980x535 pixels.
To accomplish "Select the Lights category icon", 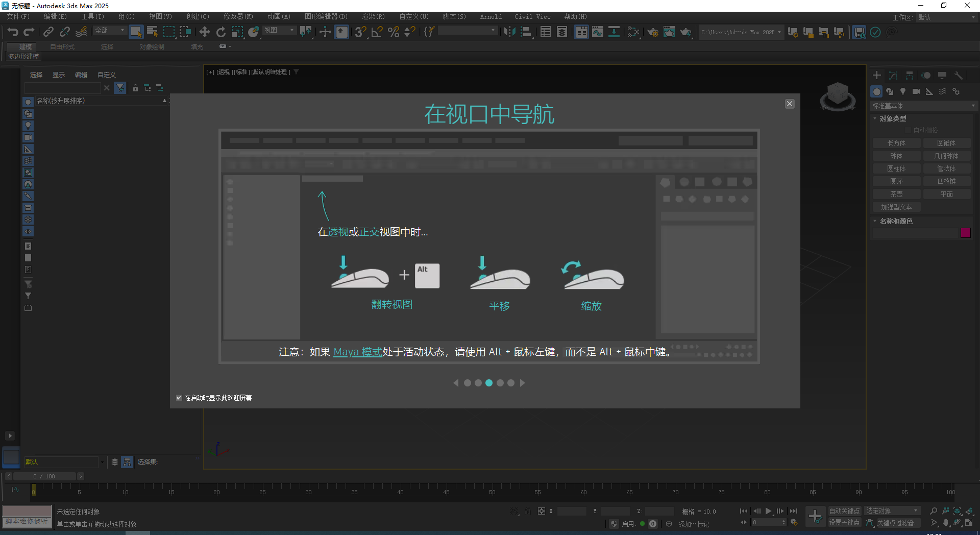I will pos(903,91).
